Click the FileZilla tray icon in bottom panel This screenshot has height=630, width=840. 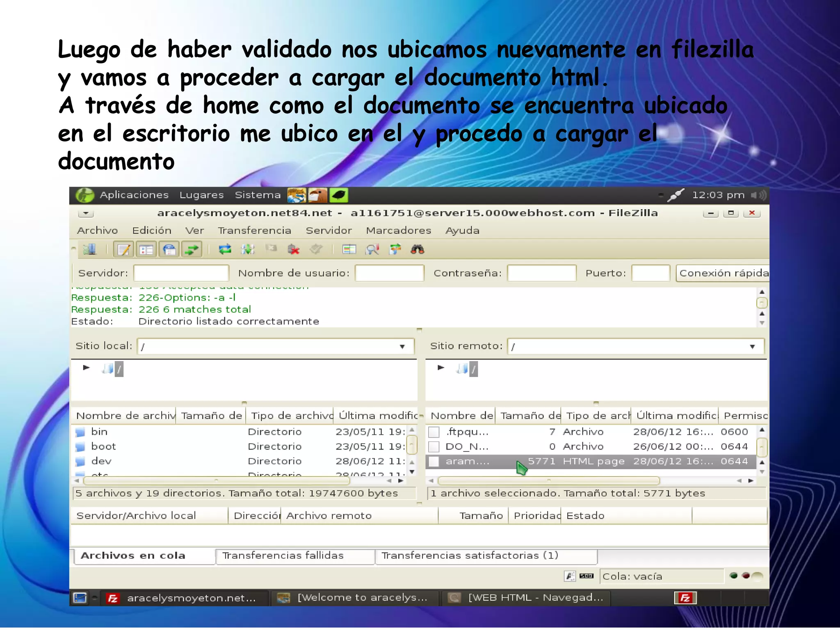click(685, 598)
